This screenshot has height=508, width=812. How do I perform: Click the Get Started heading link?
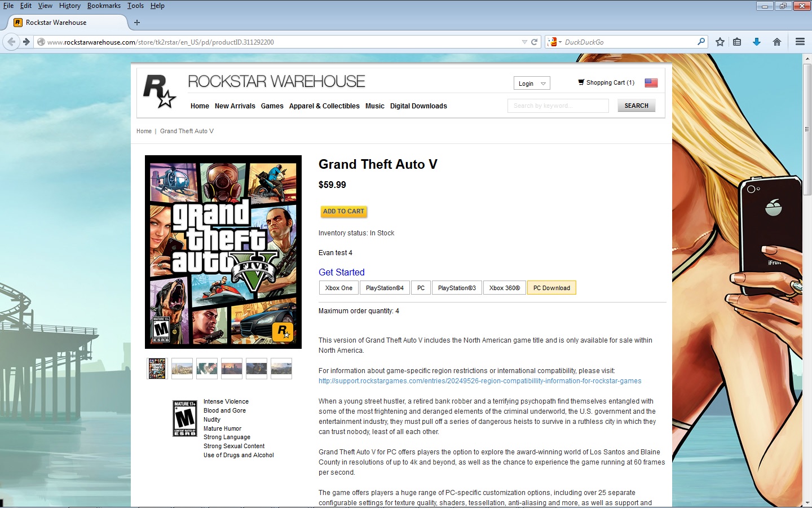[342, 272]
